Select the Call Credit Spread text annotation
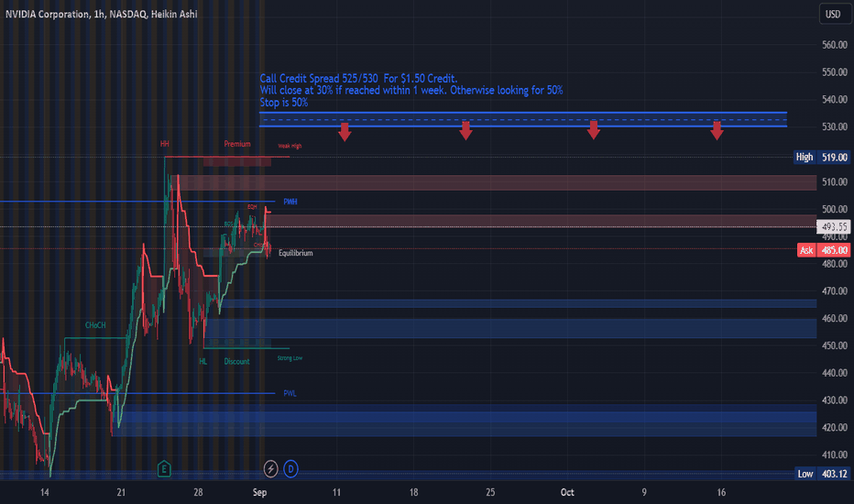The image size is (854, 504). click(x=411, y=90)
